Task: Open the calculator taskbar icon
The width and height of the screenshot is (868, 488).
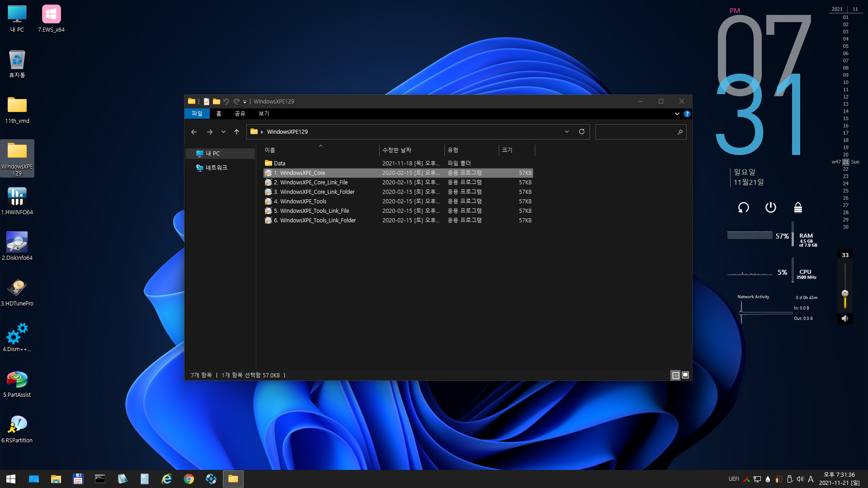Action: pos(145,479)
